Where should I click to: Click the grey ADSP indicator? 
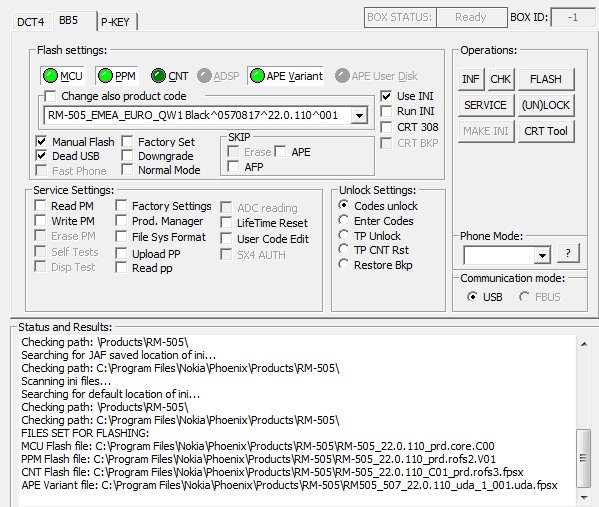204,76
